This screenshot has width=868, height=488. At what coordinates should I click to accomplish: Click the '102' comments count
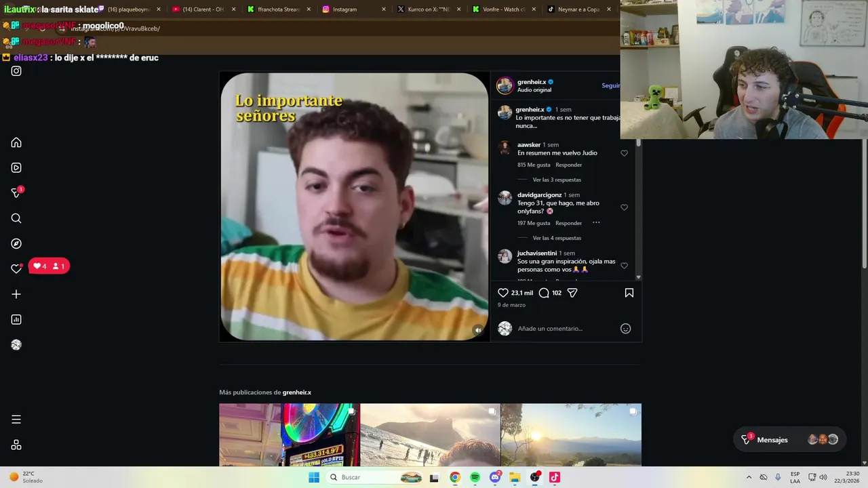557,293
